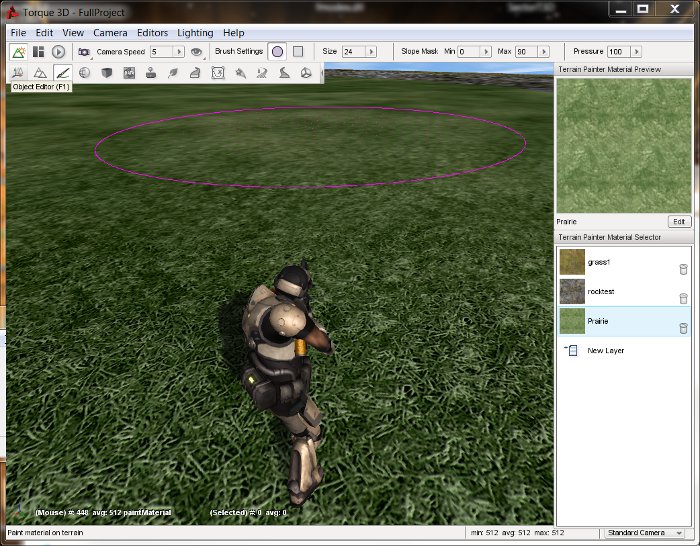Image resolution: width=700 pixels, height=546 pixels.
Task: Select the Terrain Editor mountain icon
Action: click(40, 73)
